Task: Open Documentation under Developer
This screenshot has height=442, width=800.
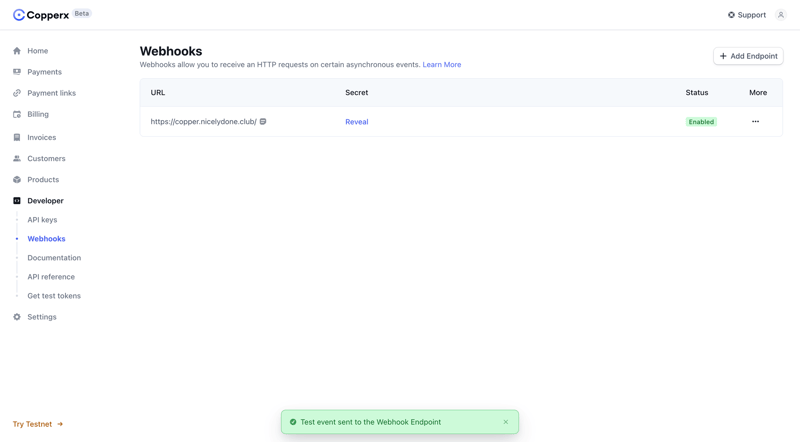Action: click(54, 258)
